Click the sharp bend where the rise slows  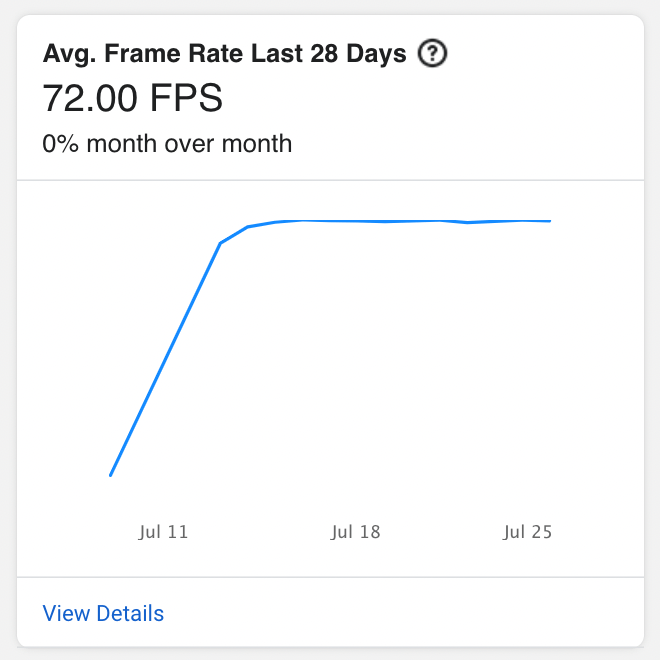tap(221, 243)
